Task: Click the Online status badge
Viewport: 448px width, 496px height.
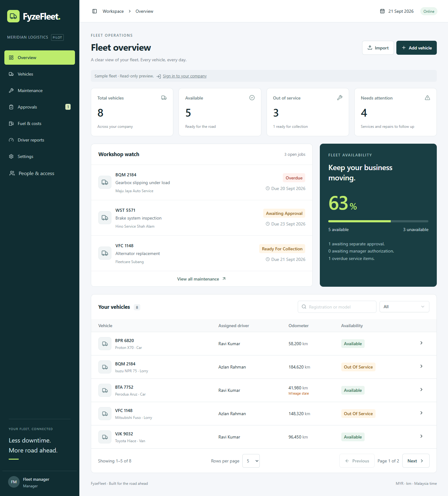Action: click(429, 11)
